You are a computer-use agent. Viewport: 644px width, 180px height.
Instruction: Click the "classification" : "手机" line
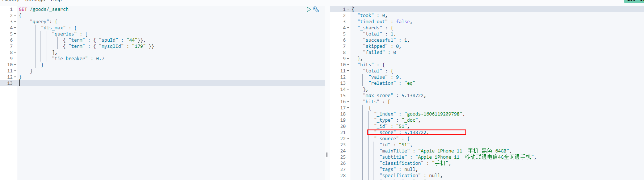415,163
